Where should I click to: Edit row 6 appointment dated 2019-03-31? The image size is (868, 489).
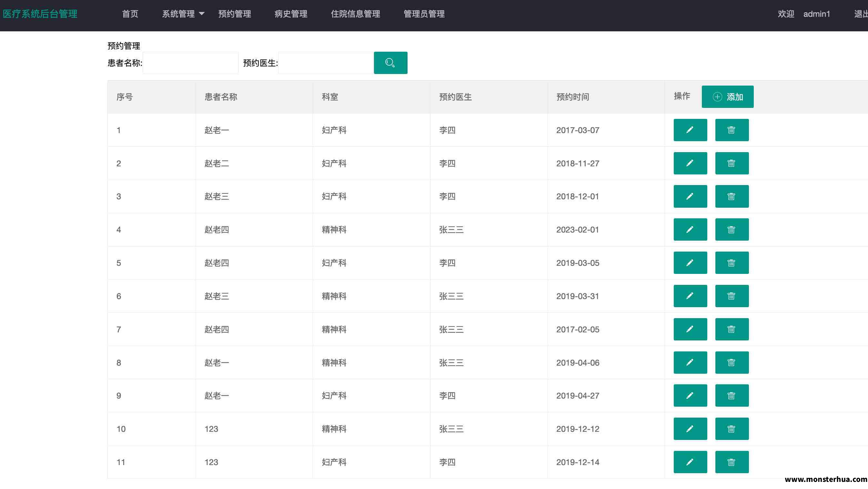click(x=690, y=296)
